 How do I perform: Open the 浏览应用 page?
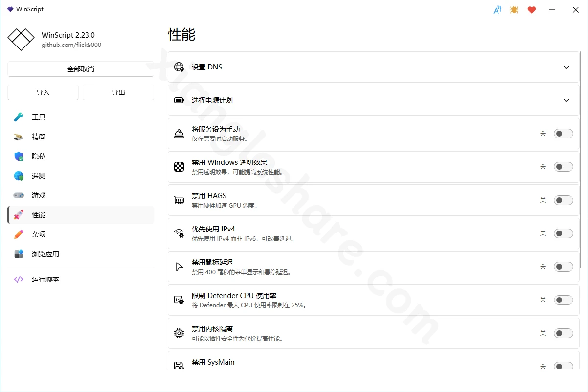point(81,254)
